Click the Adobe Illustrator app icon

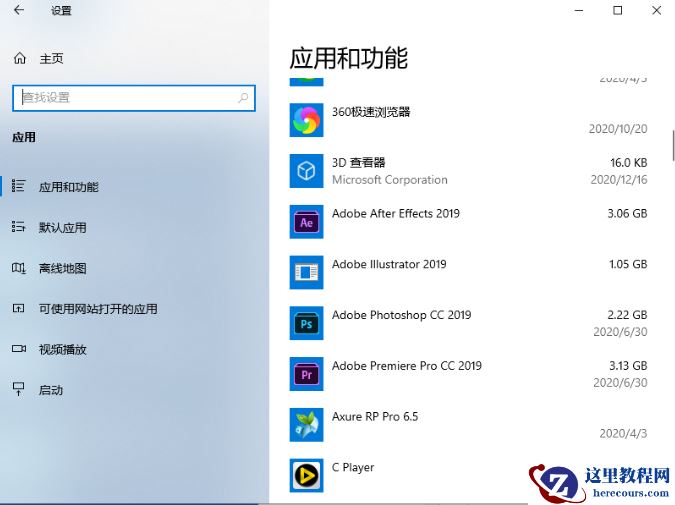[306, 273]
